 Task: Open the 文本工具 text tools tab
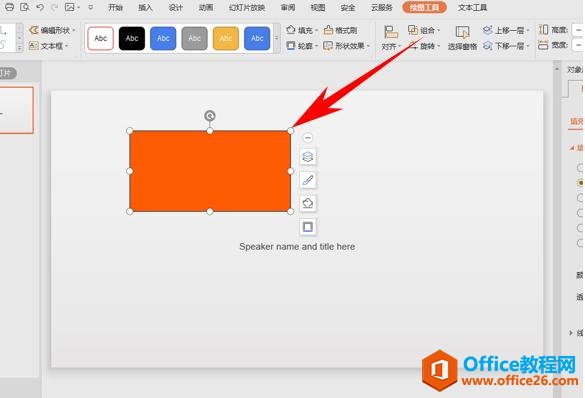(x=472, y=7)
